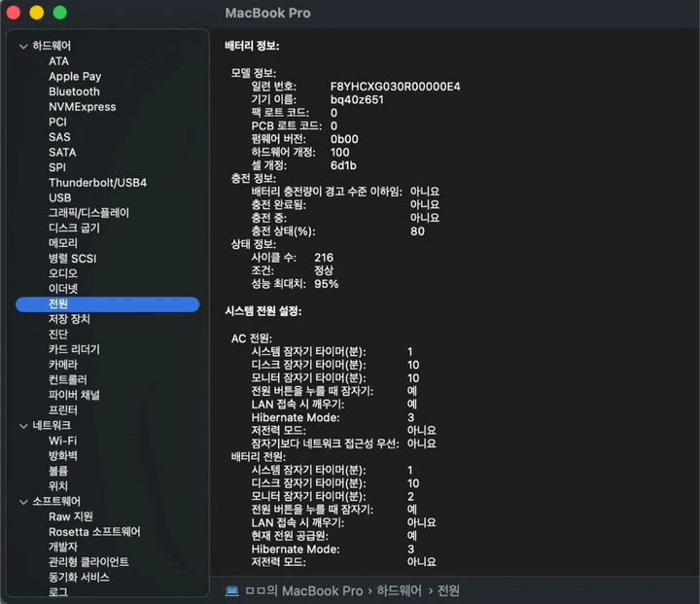Select ATA in the sidebar

click(x=58, y=61)
